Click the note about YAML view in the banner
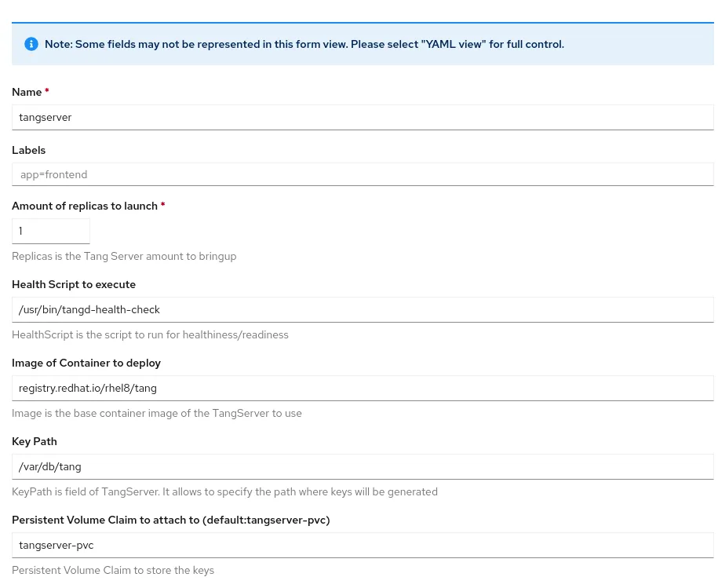The image size is (718, 588). [x=304, y=44]
